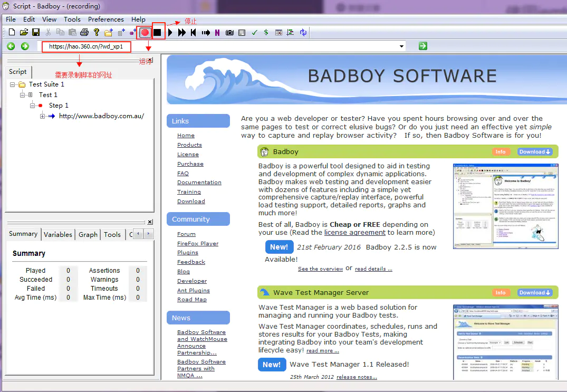This screenshot has height=392, width=567.
Task: Click the Badboy Download button
Action: [x=535, y=152]
